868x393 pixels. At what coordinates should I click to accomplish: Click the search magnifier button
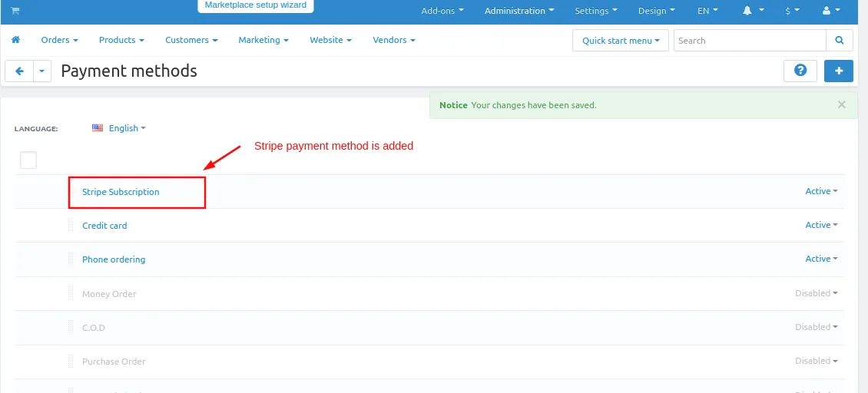click(x=840, y=41)
